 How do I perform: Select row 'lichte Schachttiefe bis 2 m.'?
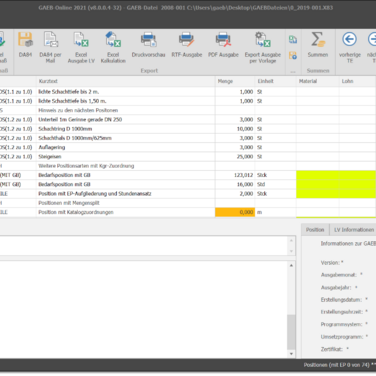[x=69, y=92]
